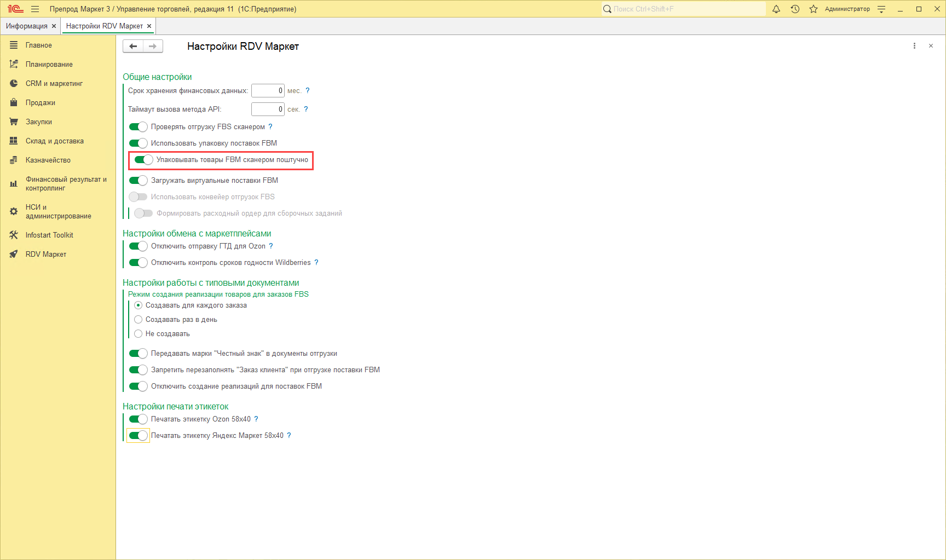Open the Продажи section
This screenshot has height=560, width=946.
pyautogui.click(x=41, y=102)
